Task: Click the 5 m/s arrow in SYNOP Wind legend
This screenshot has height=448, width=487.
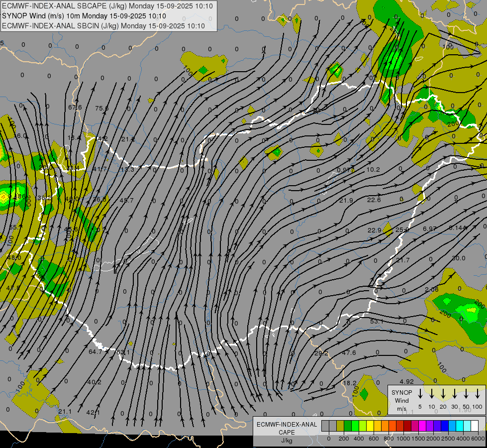Action: click(420, 394)
